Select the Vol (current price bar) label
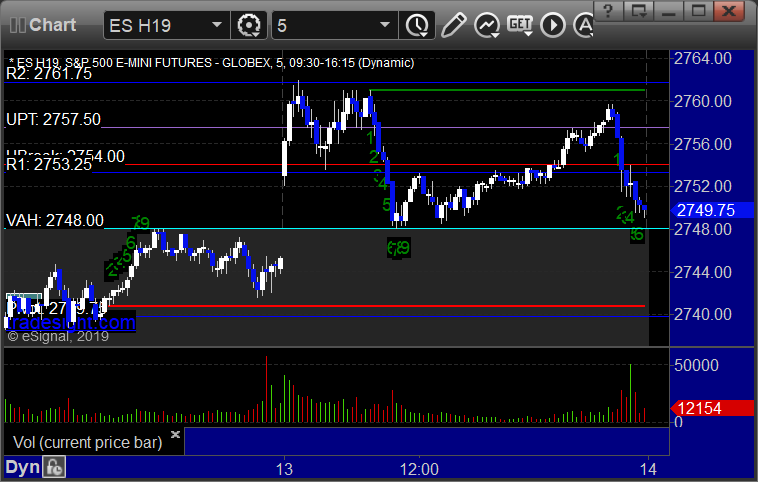The image size is (758, 482). pos(87,442)
